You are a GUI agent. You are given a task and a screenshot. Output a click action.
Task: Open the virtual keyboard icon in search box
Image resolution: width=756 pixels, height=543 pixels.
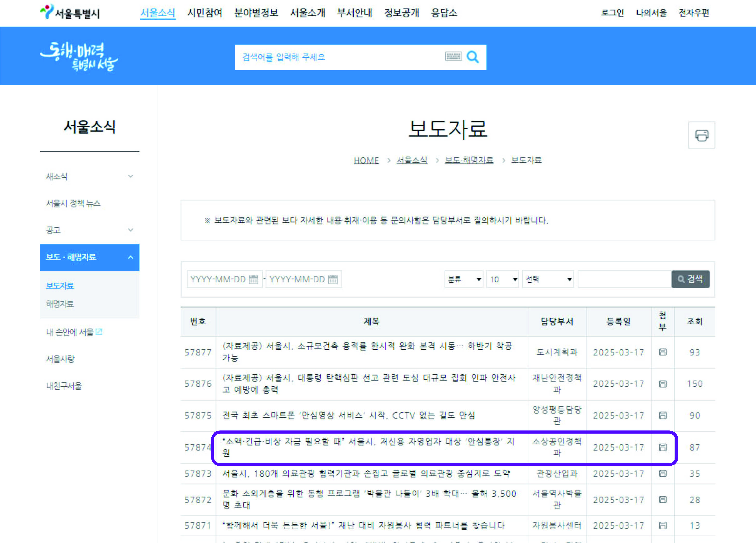point(453,56)
